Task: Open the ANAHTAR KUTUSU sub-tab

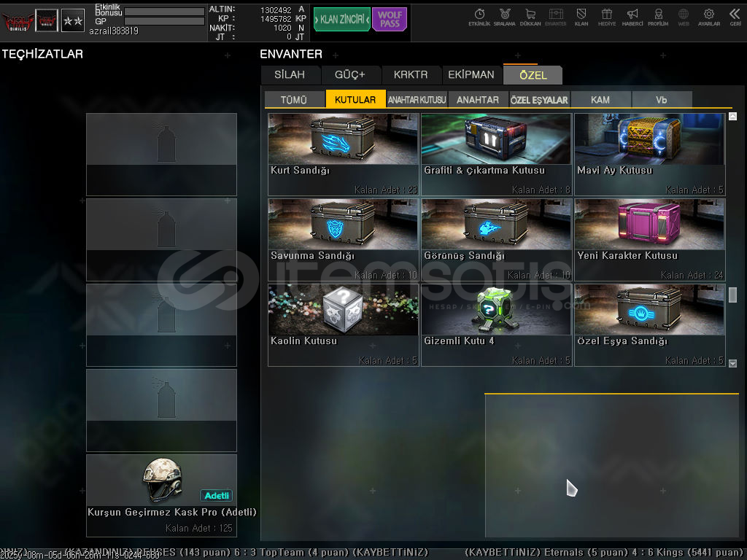Action: click(417, 99)
